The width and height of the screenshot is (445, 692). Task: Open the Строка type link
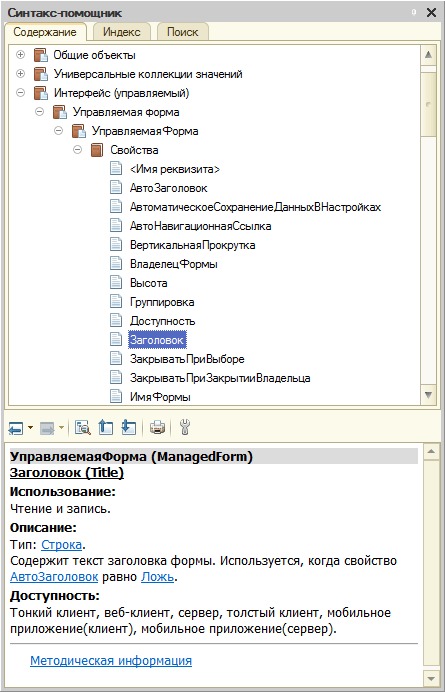coord(61,544)
